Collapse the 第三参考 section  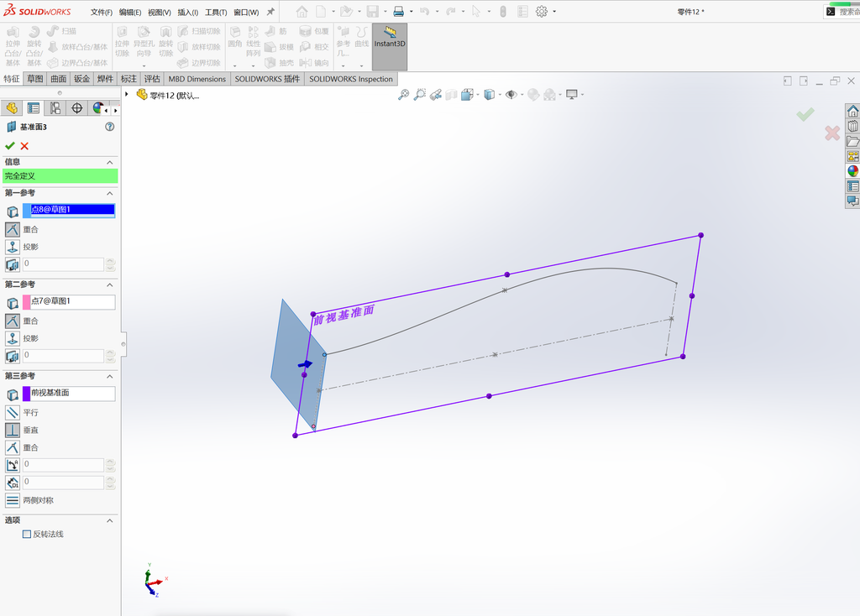(x=110, y=376)
